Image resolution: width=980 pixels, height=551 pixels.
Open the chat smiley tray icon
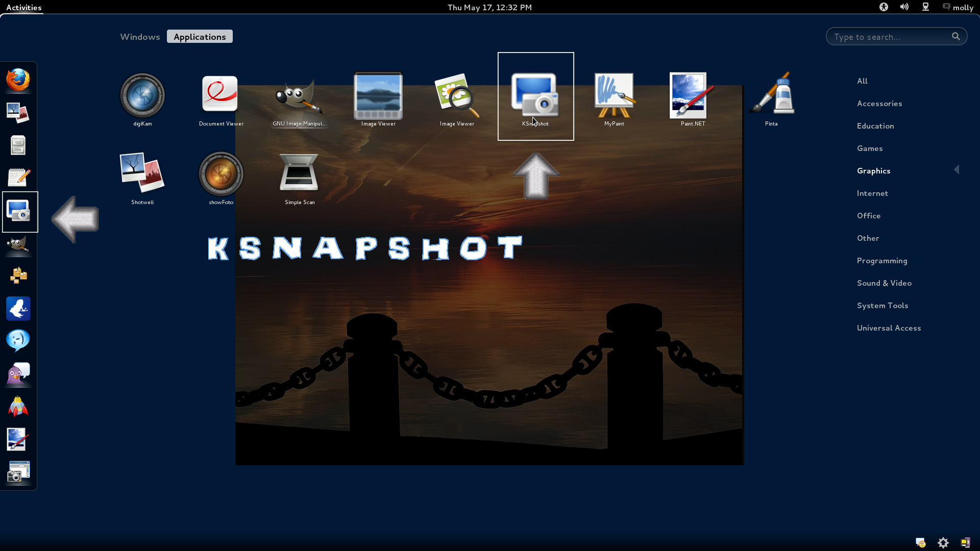pyautogui.click(x=921, y=543)
